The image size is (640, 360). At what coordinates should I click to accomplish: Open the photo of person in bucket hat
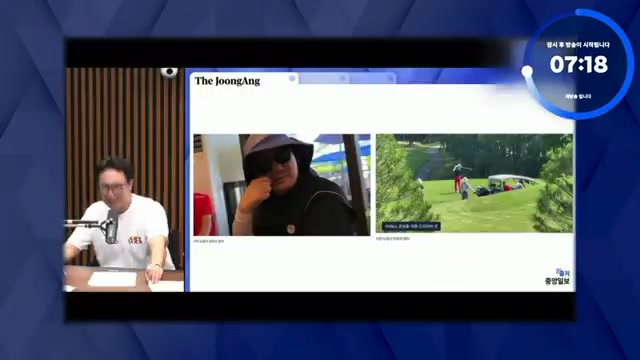282,185
